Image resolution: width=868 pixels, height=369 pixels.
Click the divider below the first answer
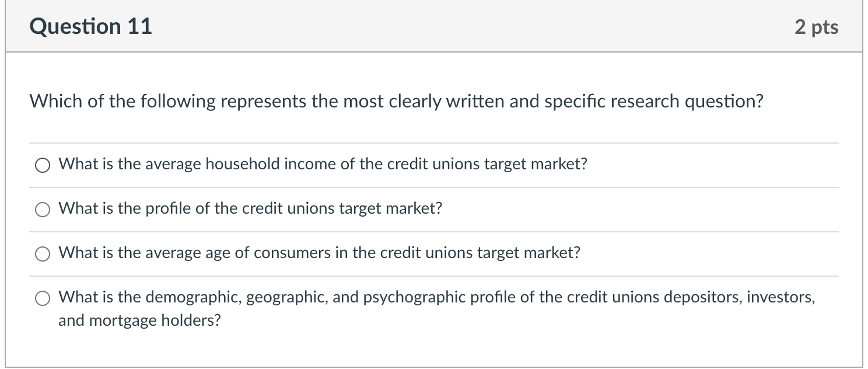coord(434,187)
